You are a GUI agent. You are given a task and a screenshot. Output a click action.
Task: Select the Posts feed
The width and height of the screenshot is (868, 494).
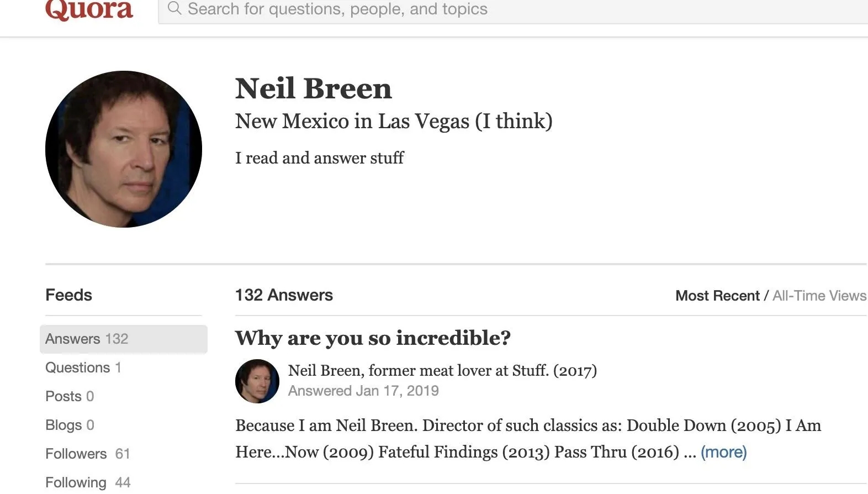[x=69, y=396]
